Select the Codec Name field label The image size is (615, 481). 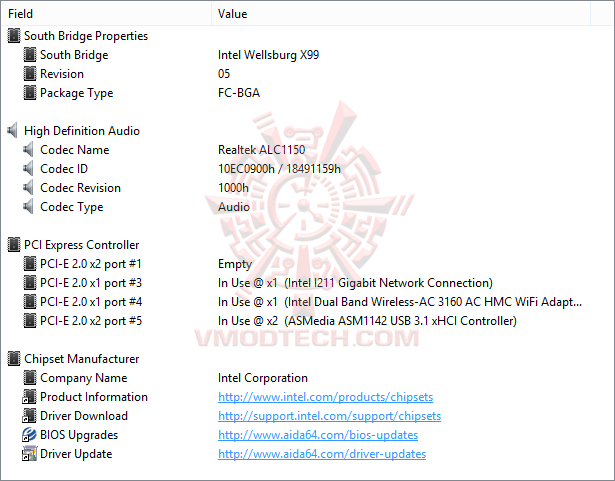point(75,149)
